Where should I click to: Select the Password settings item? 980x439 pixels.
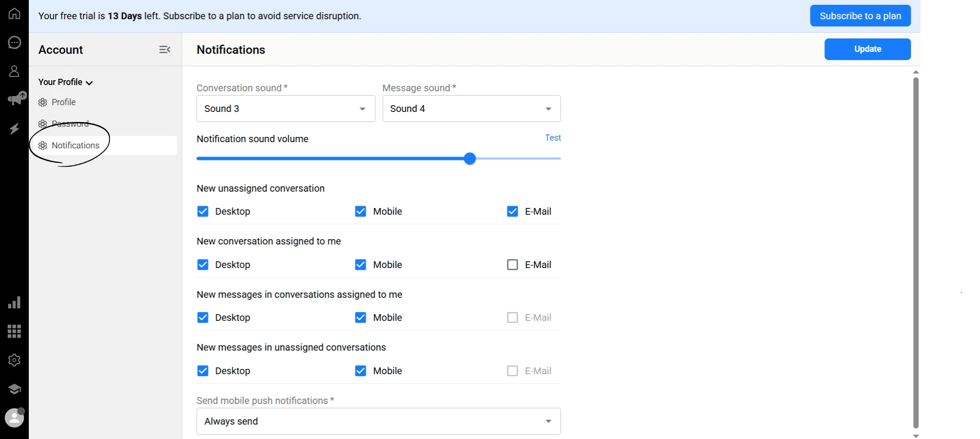tap(70, 123)
